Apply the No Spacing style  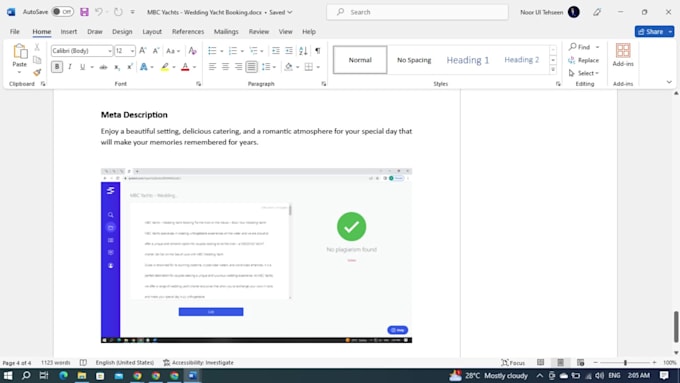(x=414, y=60)
